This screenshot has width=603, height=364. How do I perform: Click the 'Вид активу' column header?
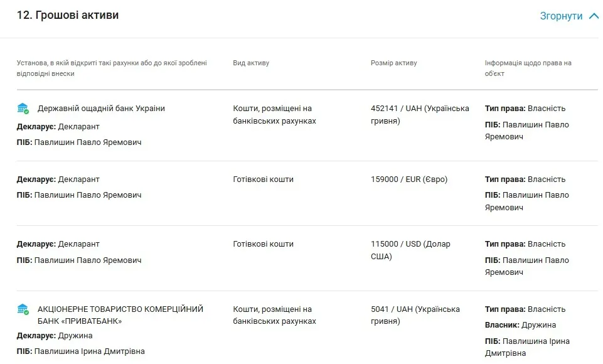251,63
